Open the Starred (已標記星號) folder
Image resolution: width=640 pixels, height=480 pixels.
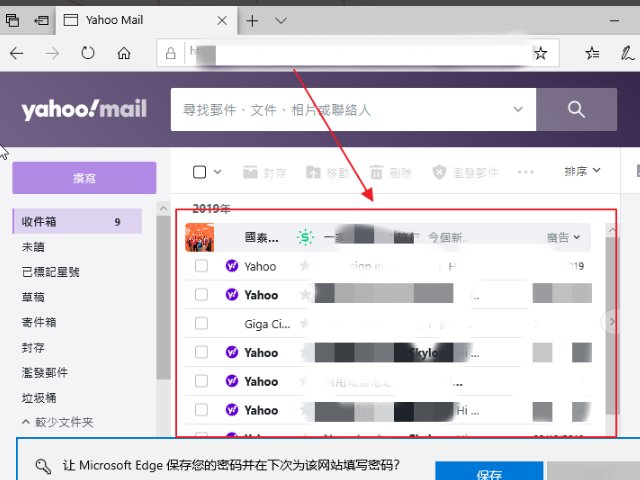pyautogui.click(x=51, y=272)
